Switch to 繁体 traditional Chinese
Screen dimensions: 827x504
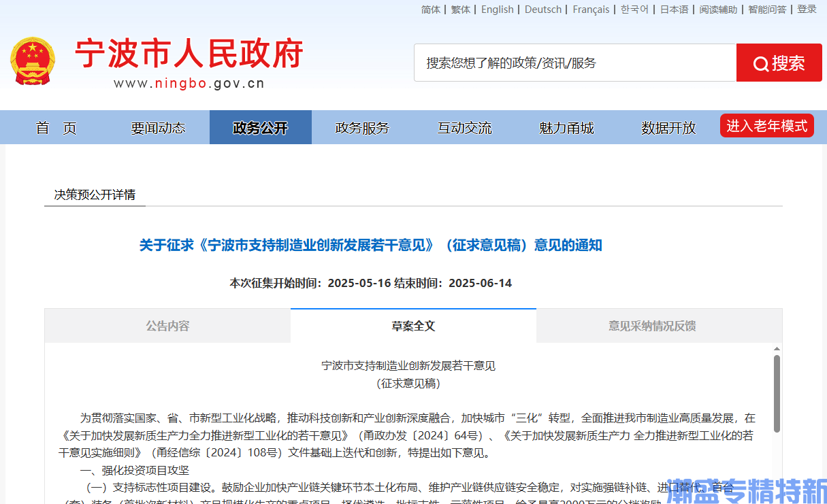460,9
